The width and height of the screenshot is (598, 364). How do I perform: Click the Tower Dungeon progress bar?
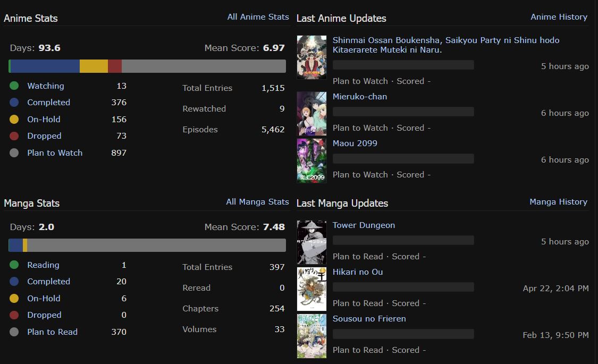tap(403, 240)
